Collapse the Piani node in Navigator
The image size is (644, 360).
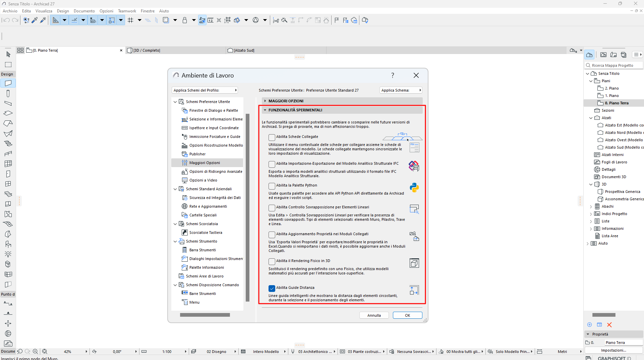point(591,81)
